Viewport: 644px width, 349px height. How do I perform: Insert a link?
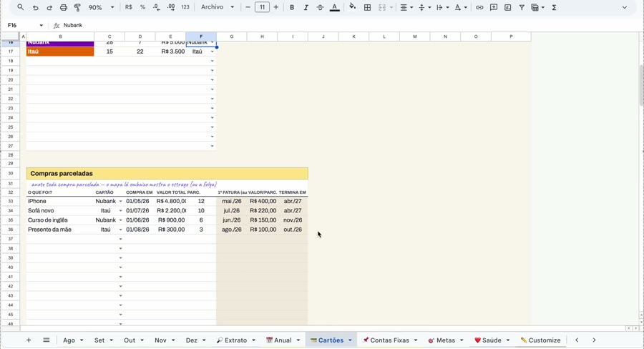479,7
